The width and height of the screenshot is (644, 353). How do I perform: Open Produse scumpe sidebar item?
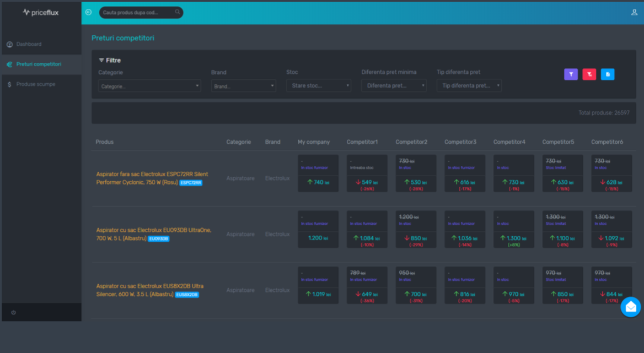[35, 84]
